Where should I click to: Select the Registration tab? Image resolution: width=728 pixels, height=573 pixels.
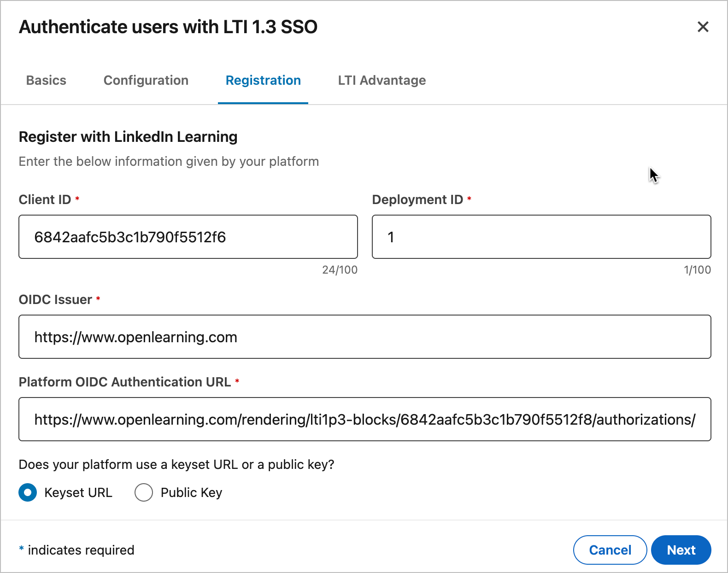(x=263, y=80)
